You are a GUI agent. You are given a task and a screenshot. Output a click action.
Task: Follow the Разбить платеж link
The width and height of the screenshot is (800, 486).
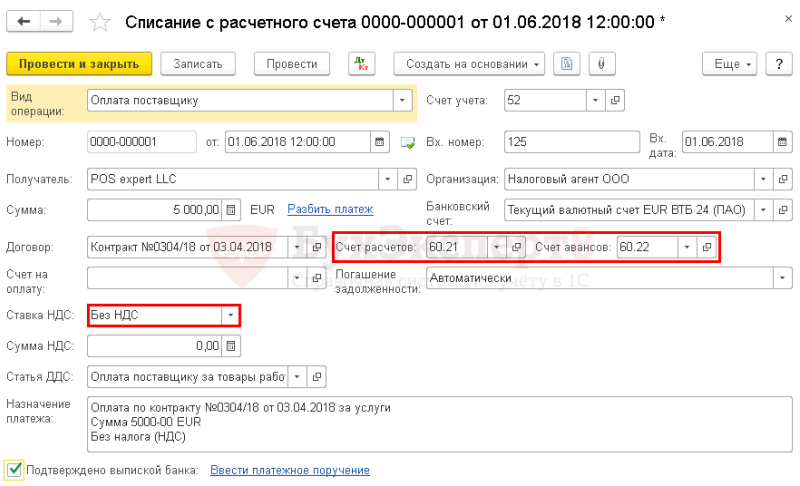tap(330, 209)
